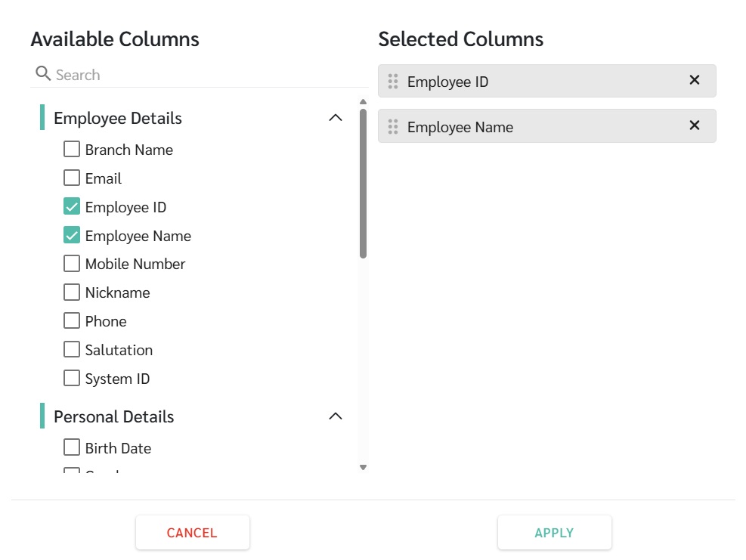746x560 pixels.
Task: Remove Employee Name from selected columns
Action: (x=695, y=125)
